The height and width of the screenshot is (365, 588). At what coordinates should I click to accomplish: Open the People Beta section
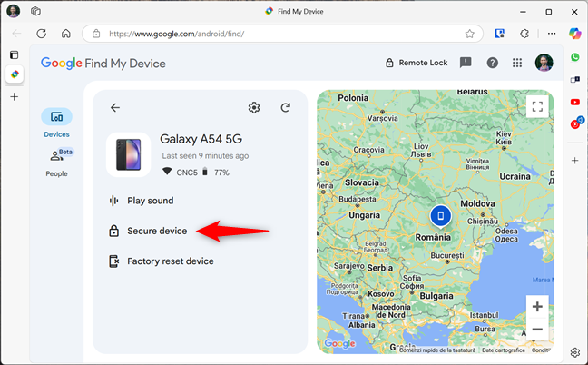[x=57, y=163]
